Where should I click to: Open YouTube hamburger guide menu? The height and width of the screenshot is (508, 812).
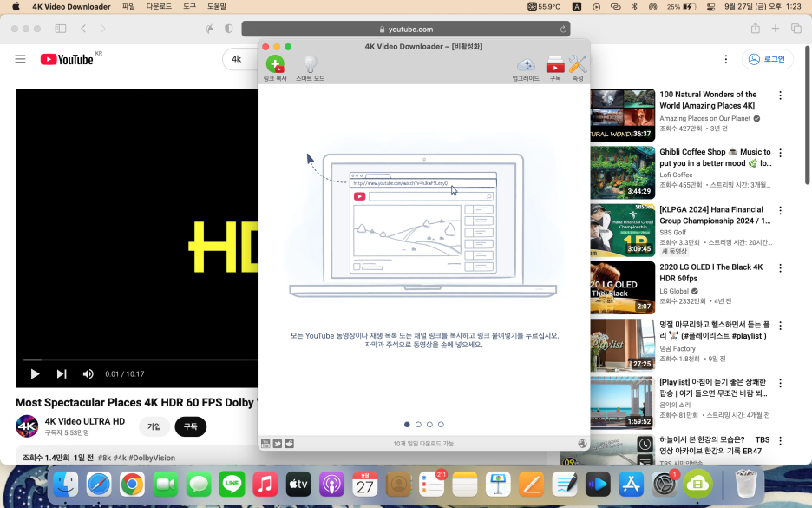click(20, 59)
